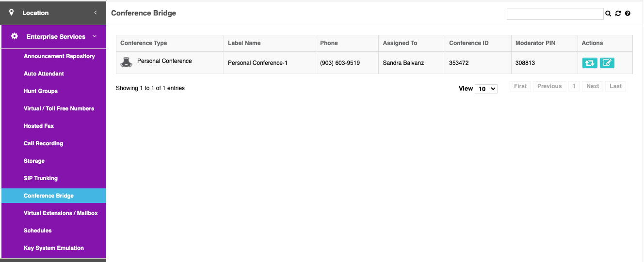The width and height of the screenshot is (644, 262).
Task: Open the help question mark icon
Action: [628, 14]
